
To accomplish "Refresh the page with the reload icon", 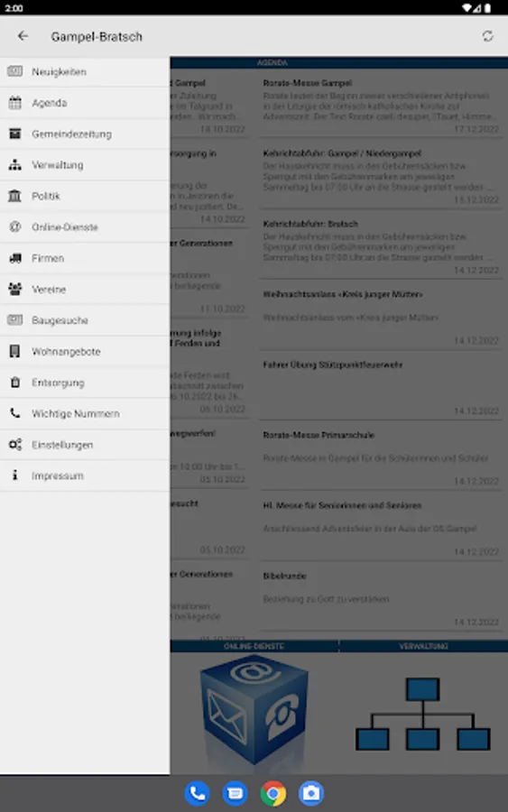I will click(487, 36).
